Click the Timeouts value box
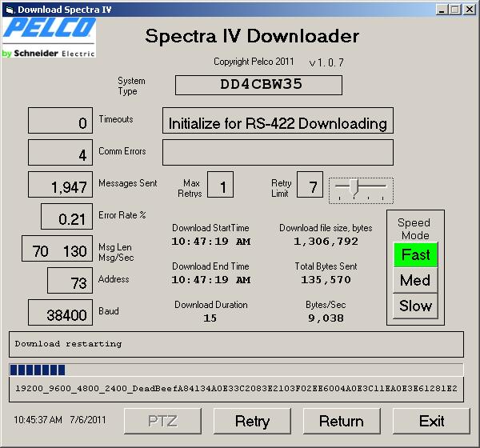 [x=60, y=120]
